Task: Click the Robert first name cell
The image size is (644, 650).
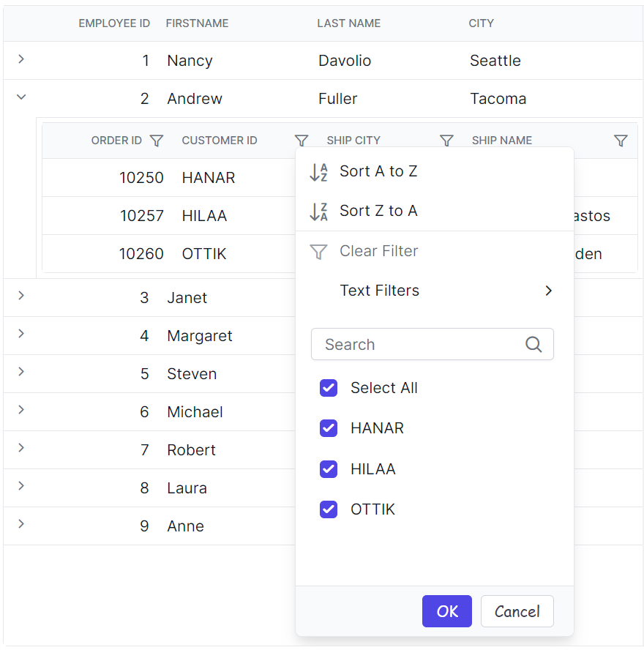Action: (x=192, y=450)
